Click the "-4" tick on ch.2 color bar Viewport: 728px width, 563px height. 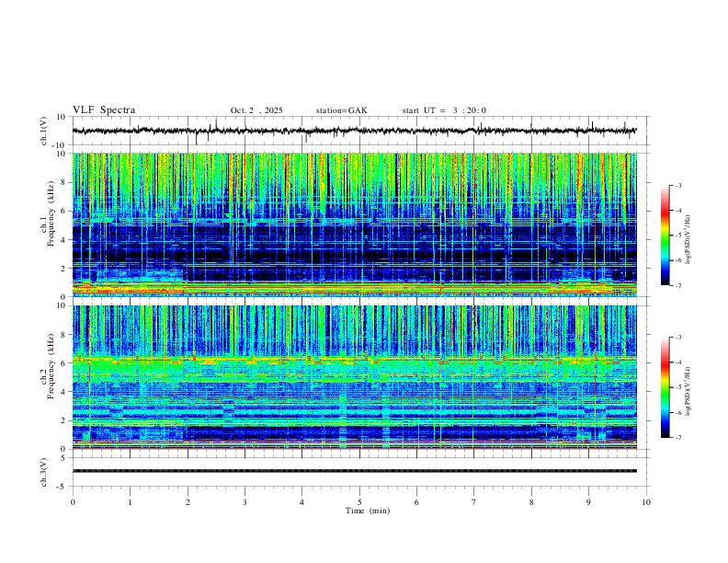677,362
